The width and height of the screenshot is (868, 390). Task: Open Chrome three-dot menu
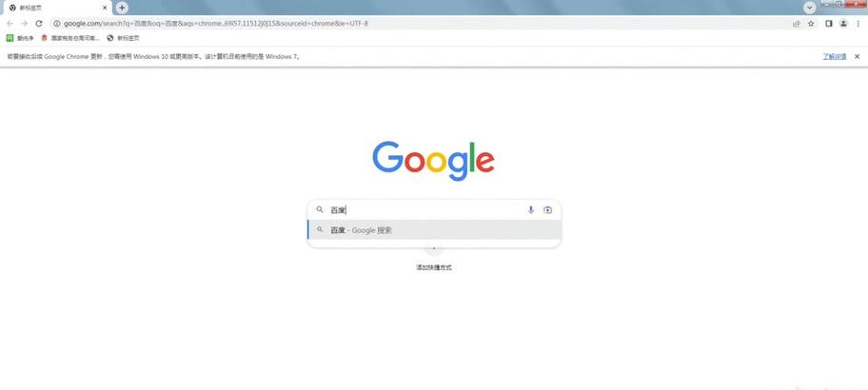857,23
